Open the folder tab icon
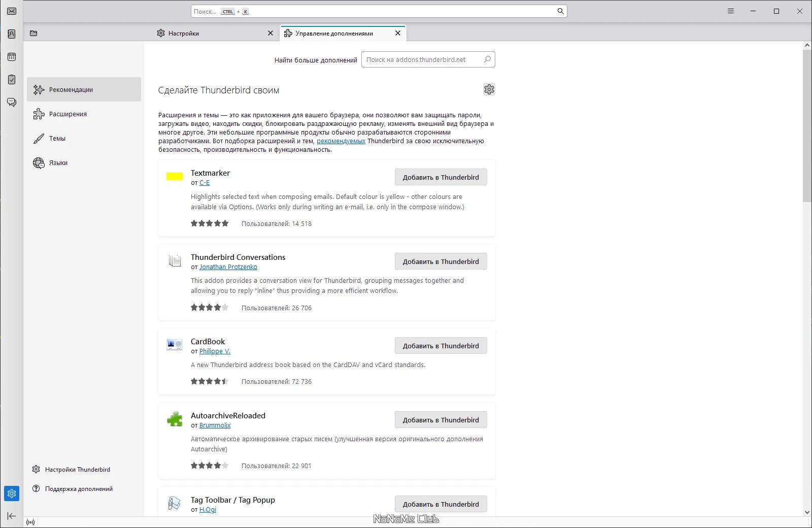This screenshot has height=528, width=812. click(x=33, y=34)
